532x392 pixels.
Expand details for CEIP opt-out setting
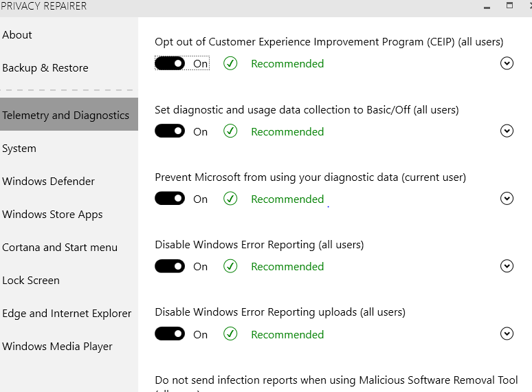tap(507, 63)
